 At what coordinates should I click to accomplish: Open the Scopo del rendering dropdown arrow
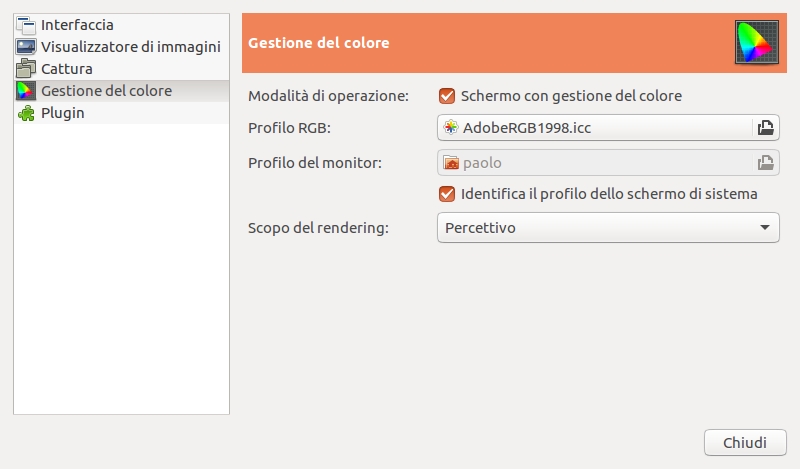(x=764, y=228)
